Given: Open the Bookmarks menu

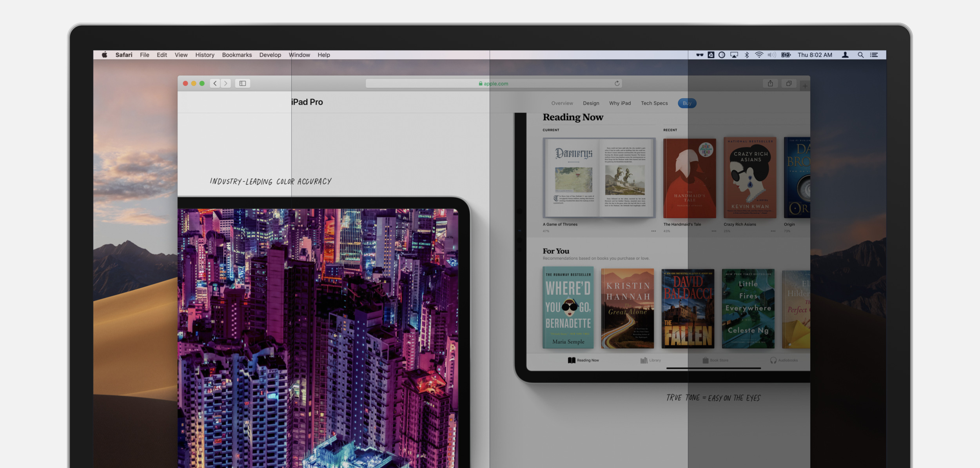Looking at the screenshot, I should 237,55.
